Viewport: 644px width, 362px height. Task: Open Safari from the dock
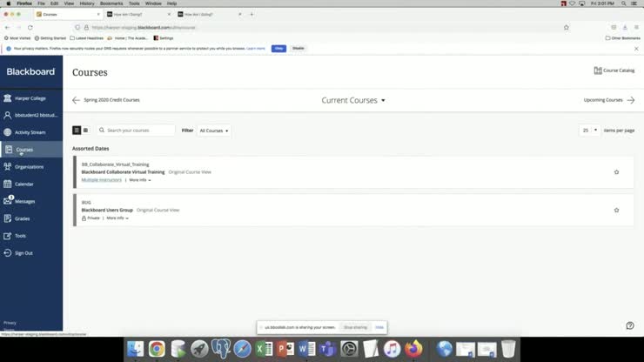[242, 349]
